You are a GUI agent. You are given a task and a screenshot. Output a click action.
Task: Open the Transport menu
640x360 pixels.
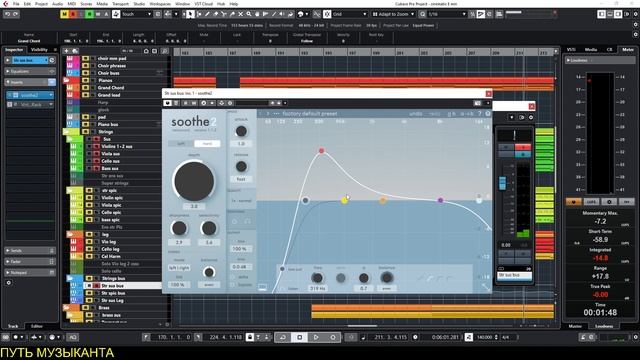pyautogui.click(x=120, y=4)
